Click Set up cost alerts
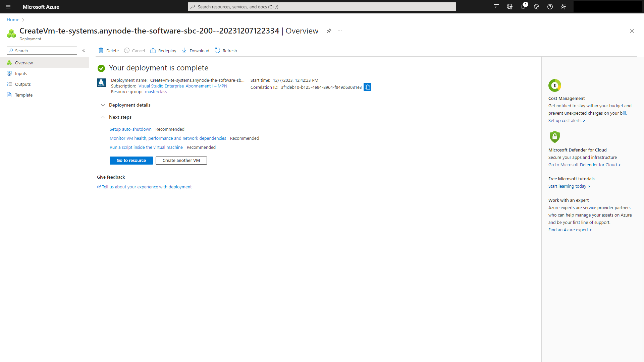Viewport: 644px width, 362px height. click(567, 120)
